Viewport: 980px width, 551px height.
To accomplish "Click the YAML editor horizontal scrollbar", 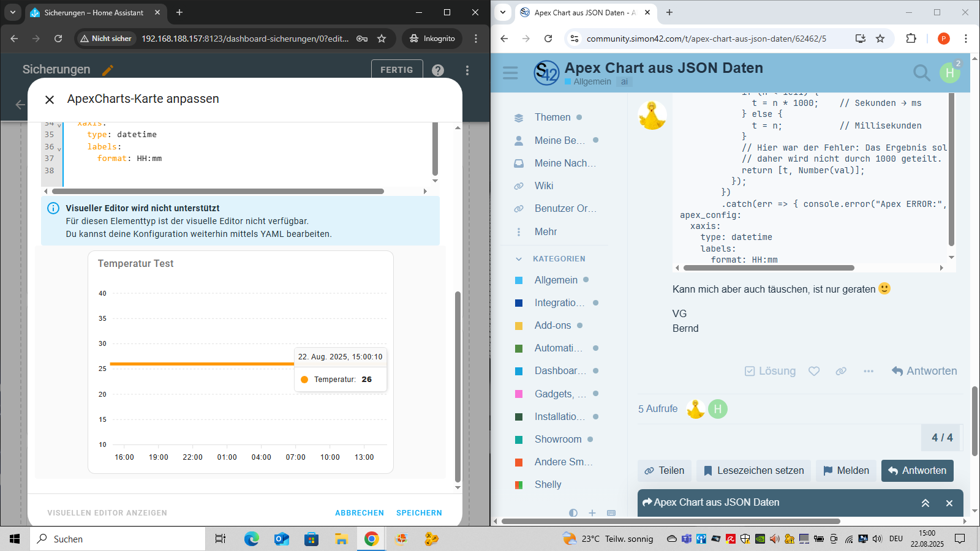I will pos(217,192).
